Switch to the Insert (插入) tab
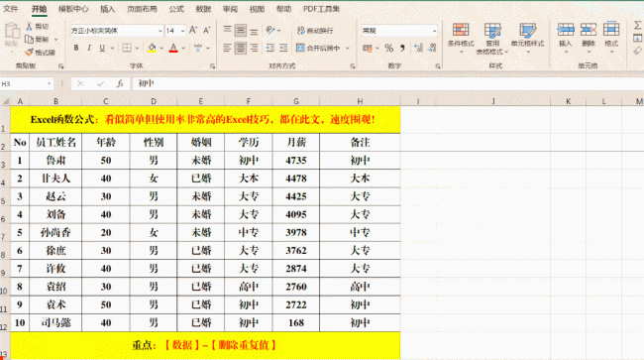The width and height of the screenshot is (644, 360). (108, 9)
